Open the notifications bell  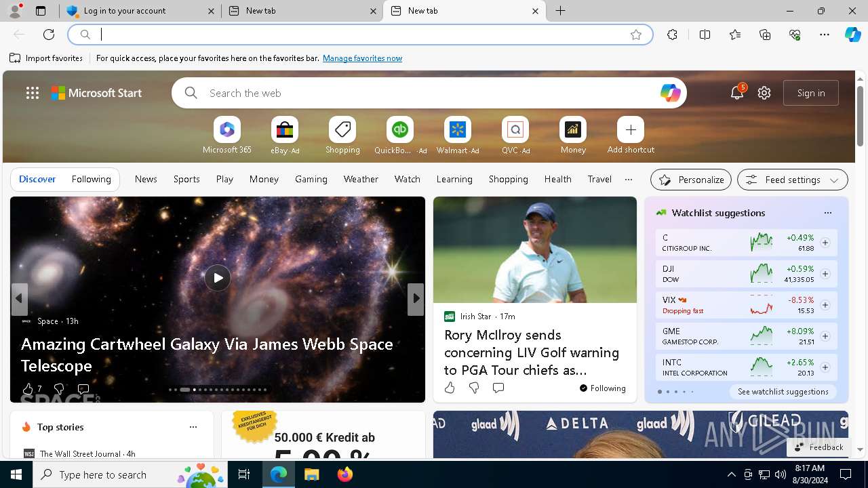737,93
